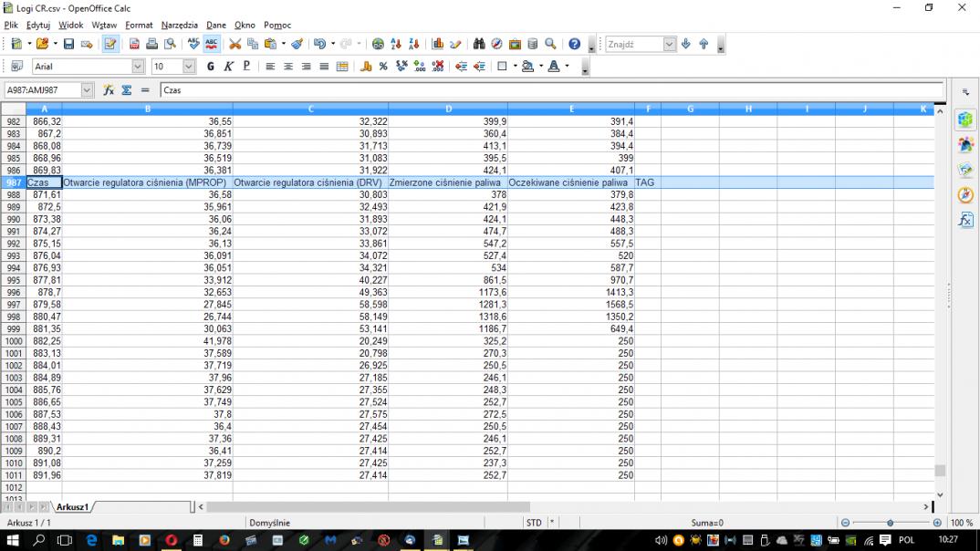Open the Edytuj menu
980x551 pixels.
38,25
